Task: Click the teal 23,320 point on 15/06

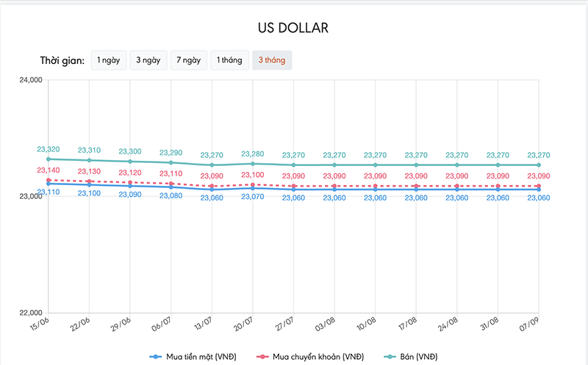Action: pyautogui.click(x=49, y=159)
